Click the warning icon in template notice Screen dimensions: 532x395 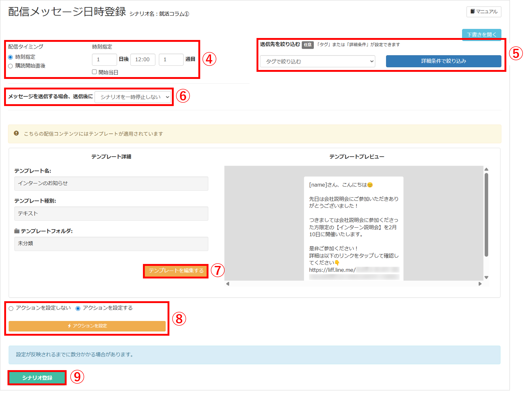16,133
